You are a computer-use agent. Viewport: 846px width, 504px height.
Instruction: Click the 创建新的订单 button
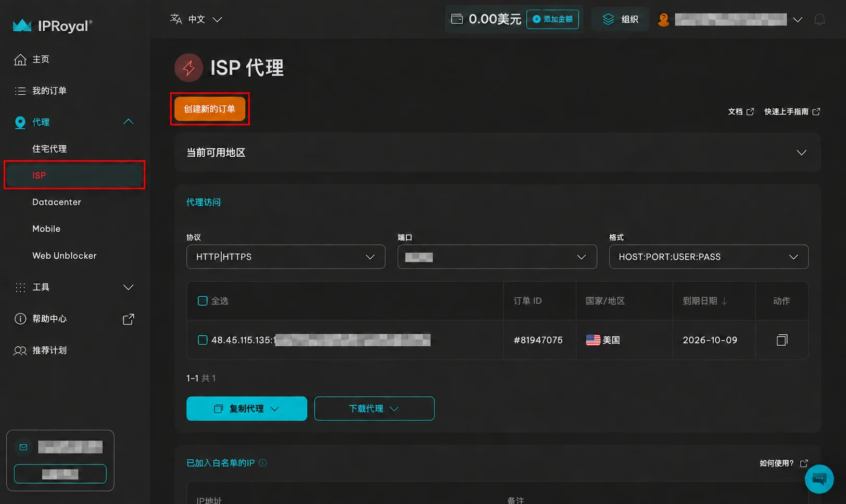pos(210,109)
